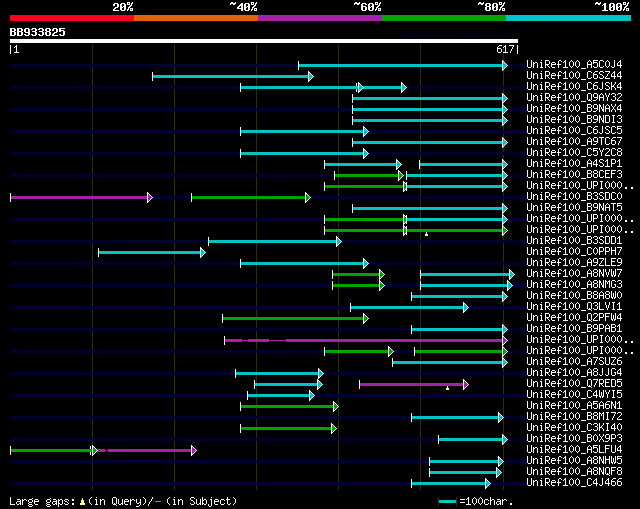Click the green alignment bar in the C3KI40 row

click(x=289, y=429)
